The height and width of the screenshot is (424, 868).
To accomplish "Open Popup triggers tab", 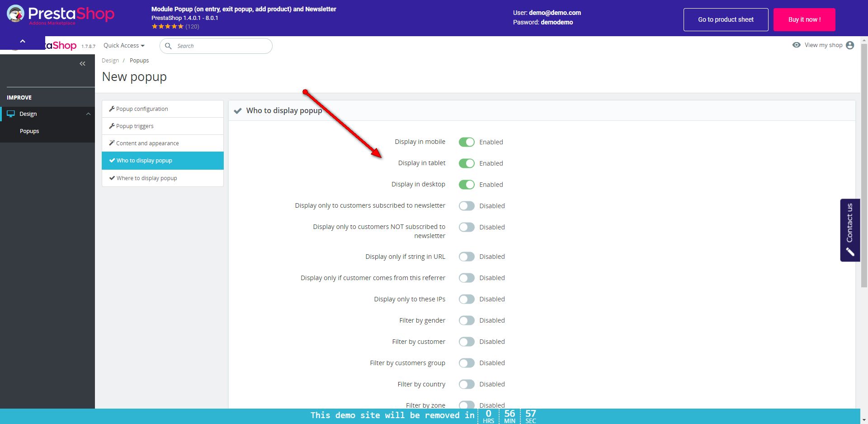I will pyautogui.click(x=163, y=126).
